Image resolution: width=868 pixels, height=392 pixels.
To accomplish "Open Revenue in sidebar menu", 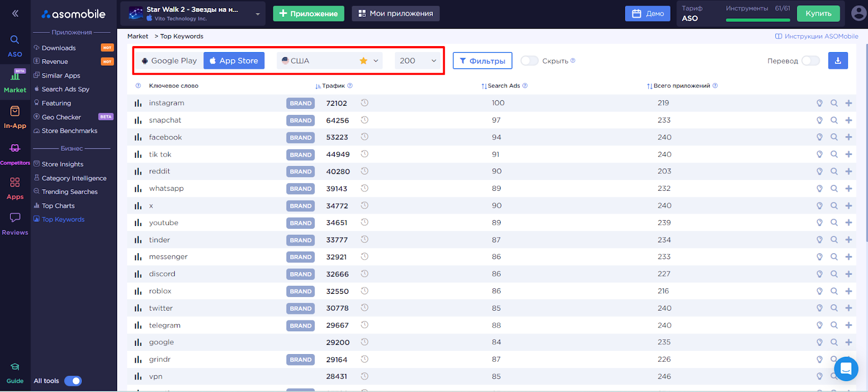I will tap(55, 62).
